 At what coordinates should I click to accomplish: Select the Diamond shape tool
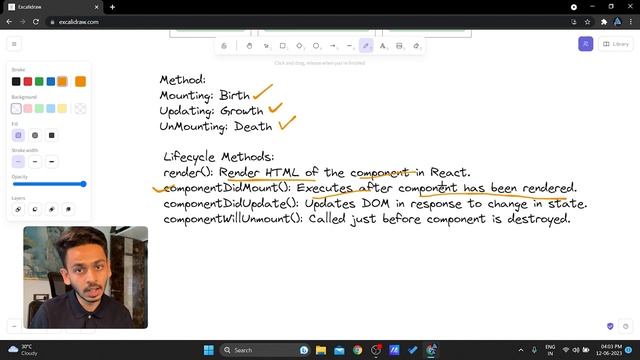(300, 46)
